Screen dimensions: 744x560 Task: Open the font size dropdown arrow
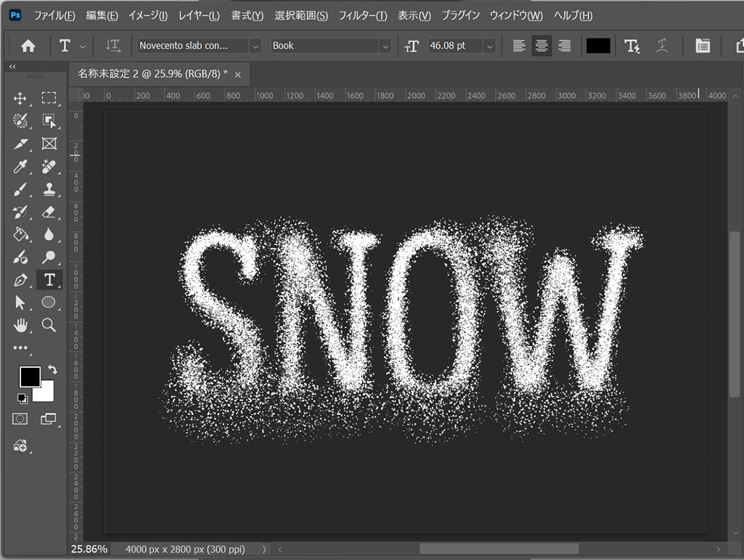point(490,46)
